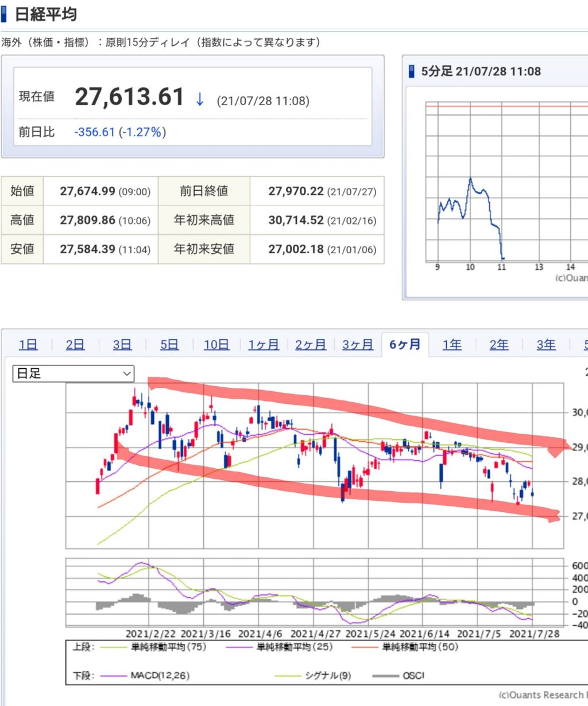Click the blue marker icon beside 5分足 heading
The image size is (588, 706).
click(411, 71)
